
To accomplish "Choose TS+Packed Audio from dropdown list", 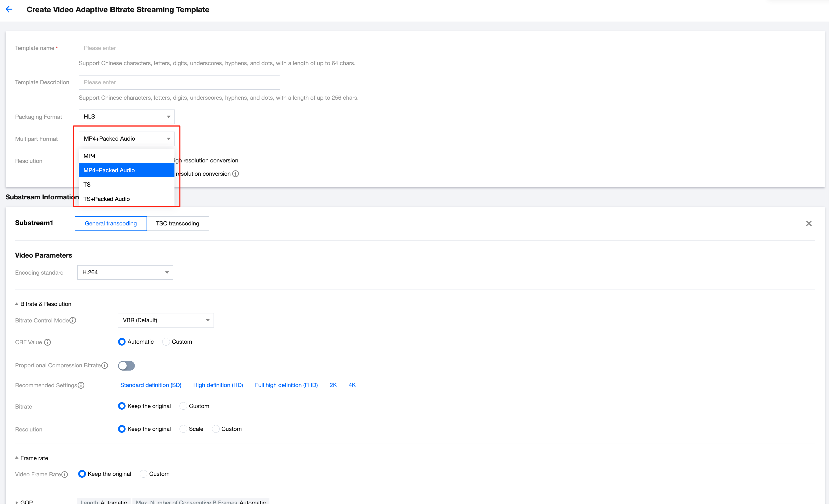I will coord(107,199).
